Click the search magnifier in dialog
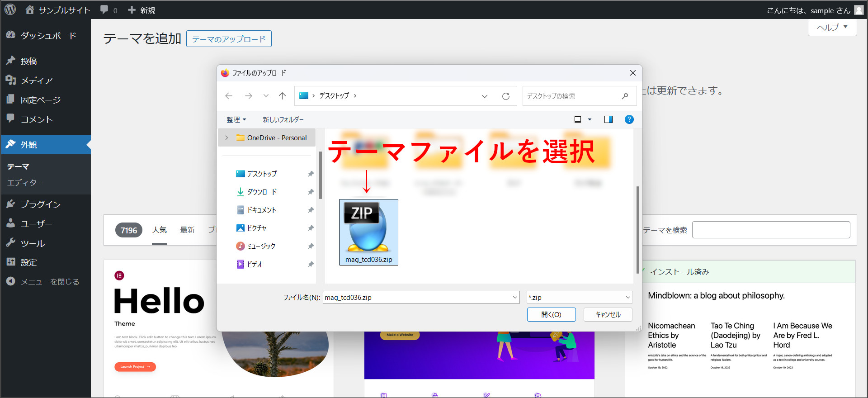Viewport: 868px width, 398px height. (625, 96)
